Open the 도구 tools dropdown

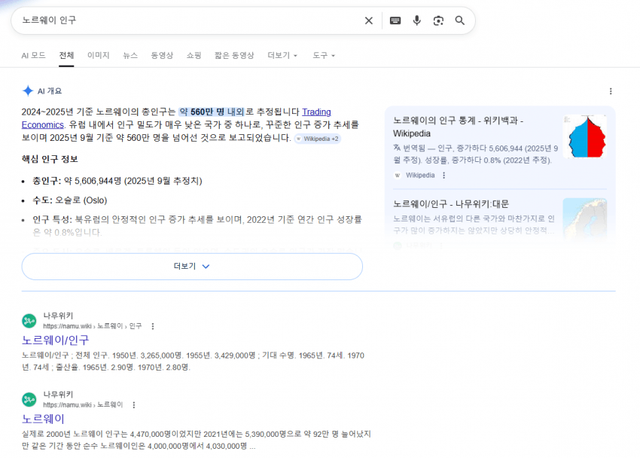323,55
